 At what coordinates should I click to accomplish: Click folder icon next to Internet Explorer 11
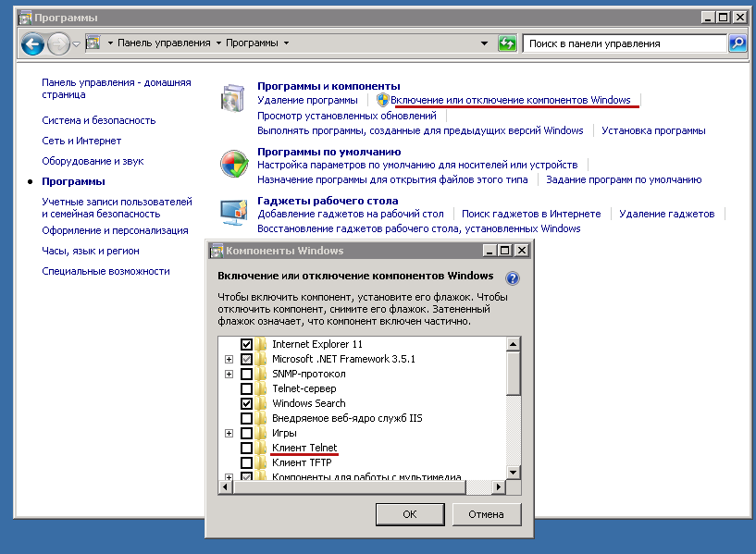(x=261, y=344)
